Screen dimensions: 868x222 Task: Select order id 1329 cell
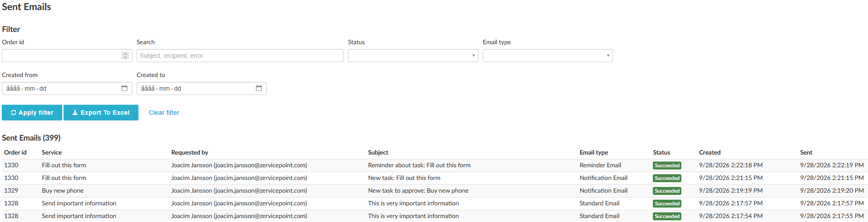click(11, 190)
